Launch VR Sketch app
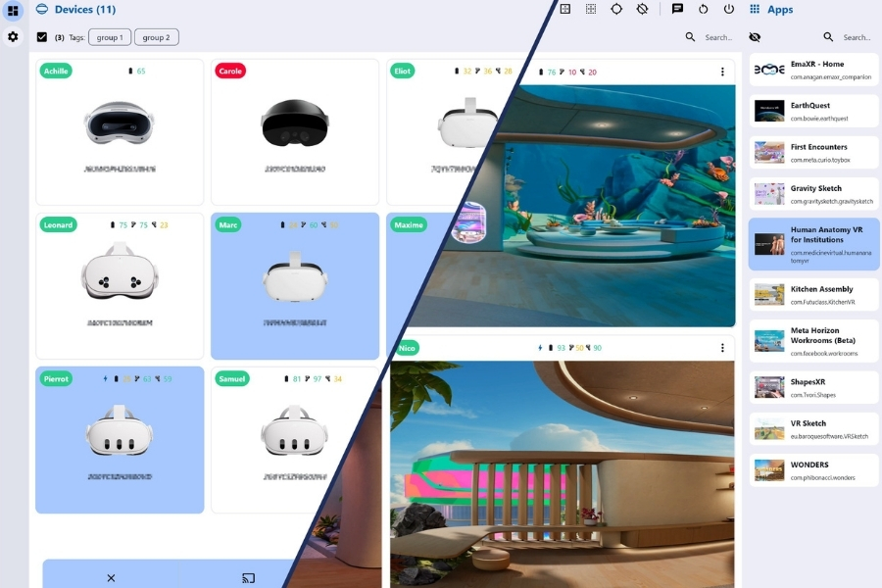This screenshot has width=882, height=588. (813, 429)
